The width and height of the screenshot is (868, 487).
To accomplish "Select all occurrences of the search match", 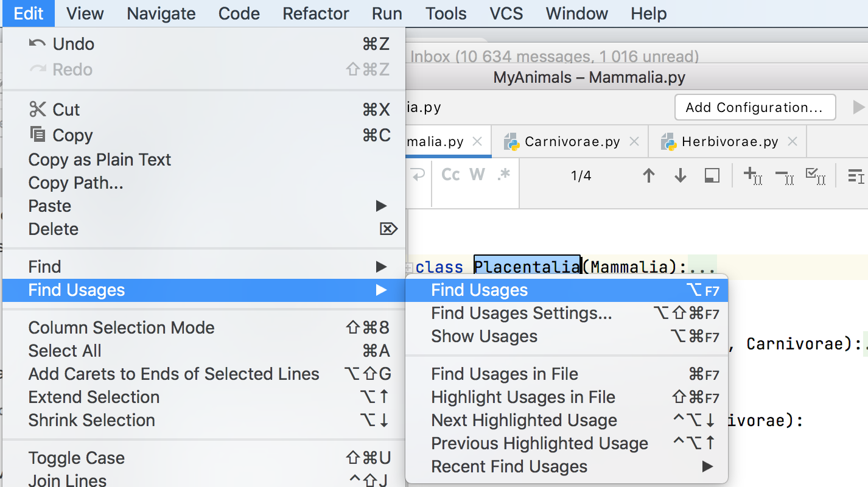I will coord(817,177).
